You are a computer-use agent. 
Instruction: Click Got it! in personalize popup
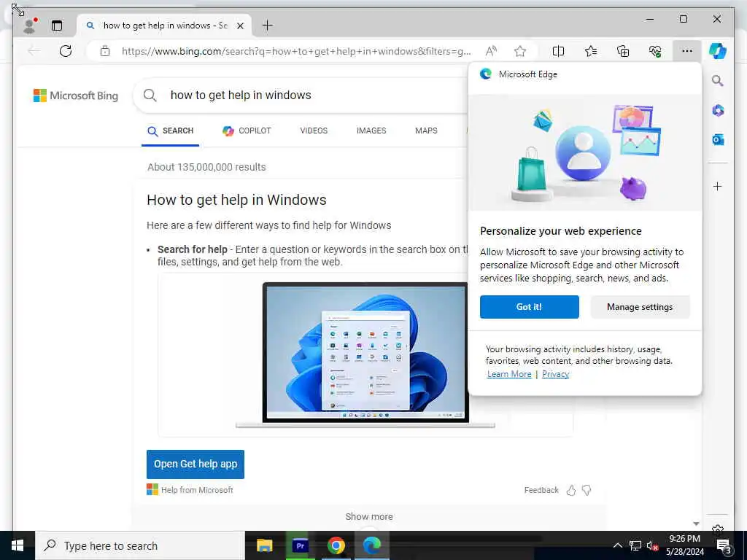[530, 307]
